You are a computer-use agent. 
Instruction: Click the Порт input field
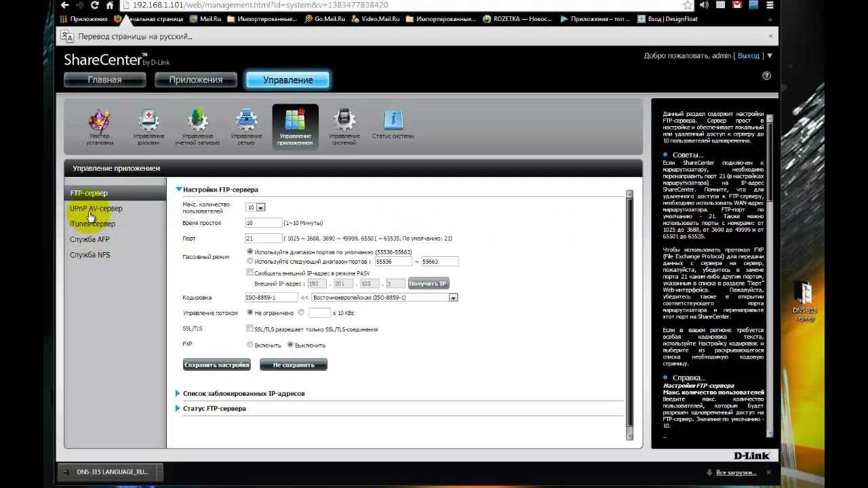coord(264,239)
